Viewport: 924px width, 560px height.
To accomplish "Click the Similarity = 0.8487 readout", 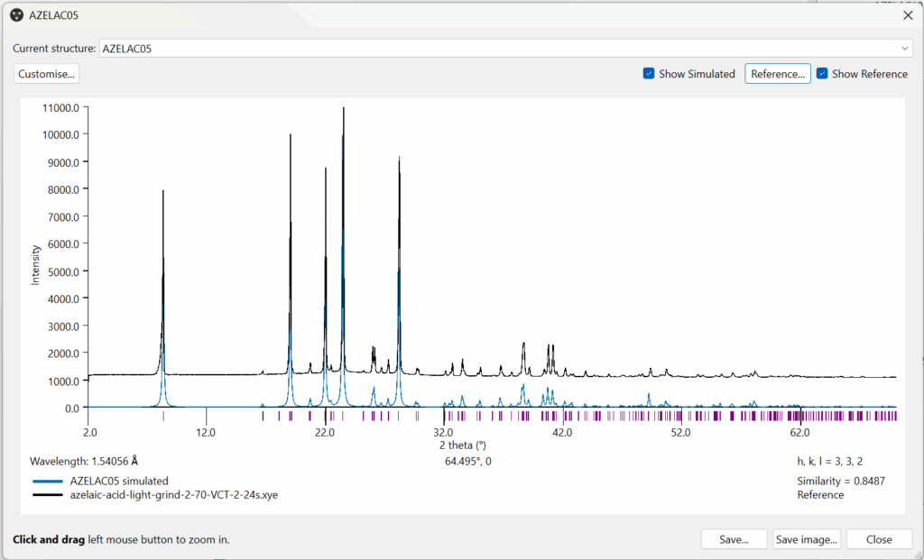I will 840,481.
